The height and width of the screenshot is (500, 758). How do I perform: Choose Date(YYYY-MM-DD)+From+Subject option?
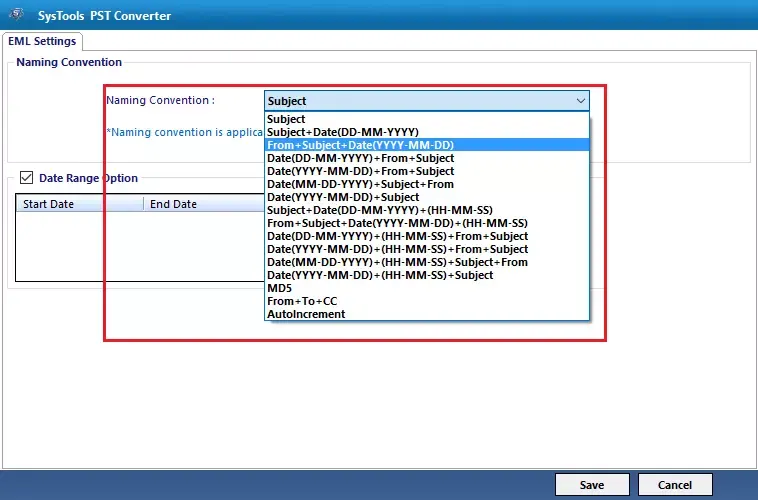point(427,171)
